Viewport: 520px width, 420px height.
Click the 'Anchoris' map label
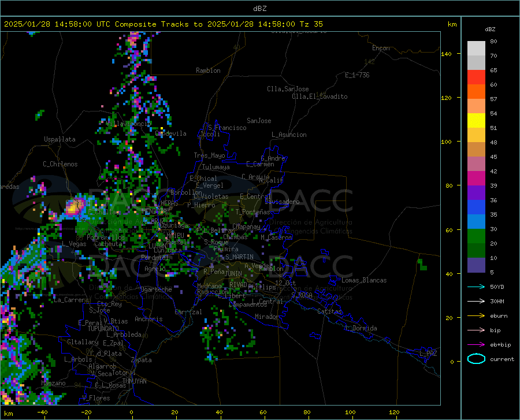148,319
